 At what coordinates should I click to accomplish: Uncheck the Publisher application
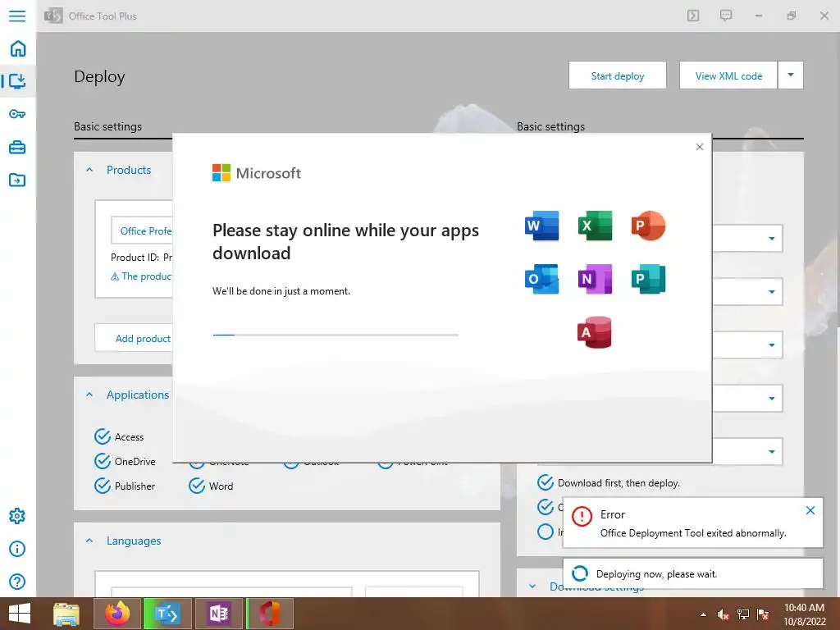(103, 486)
